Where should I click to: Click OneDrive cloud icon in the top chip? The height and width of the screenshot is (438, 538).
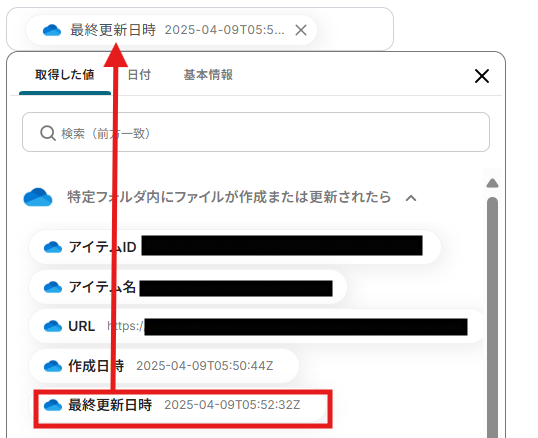(52, 30)
